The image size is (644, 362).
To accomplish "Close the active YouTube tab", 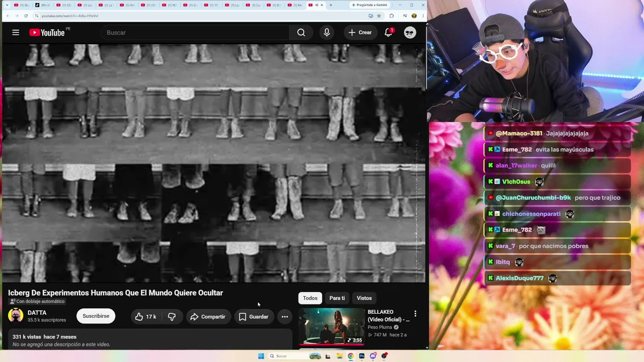I will [322, 5].
